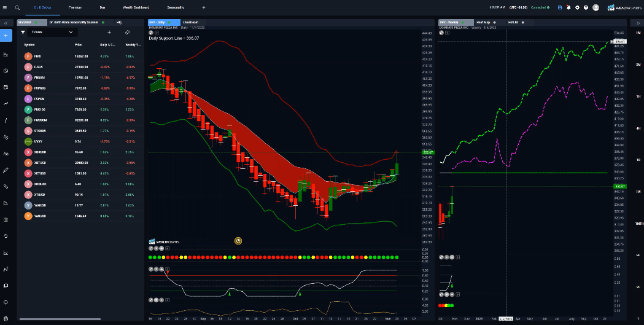
Task: Toggle weekly chart indicator visibility circle icon
Action: [x=441, y=32]
